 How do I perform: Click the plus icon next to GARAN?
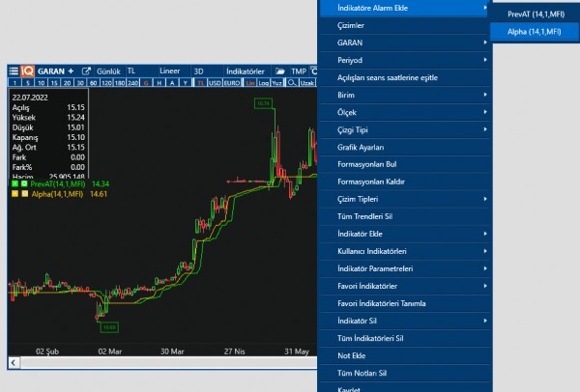pyautogui.click(x=71, y=70)
